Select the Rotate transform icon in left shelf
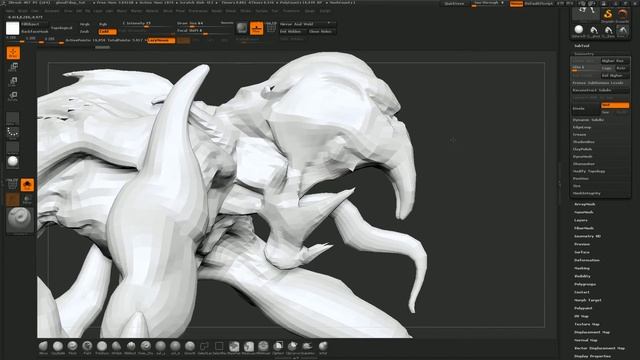This screenshot has width=640, height=360. coord(13,96)
